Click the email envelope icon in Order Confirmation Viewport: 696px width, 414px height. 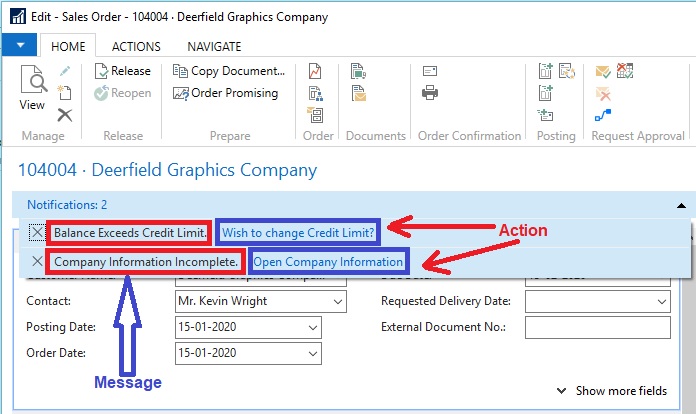(430, 71)
